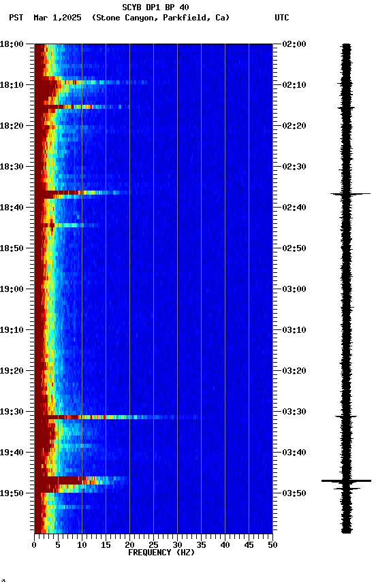The width and height of the screenshot is (376, 588).
Task: Click the 35 Hz frequency axis label
Action: pyautogui.click(x=201, y=545)
